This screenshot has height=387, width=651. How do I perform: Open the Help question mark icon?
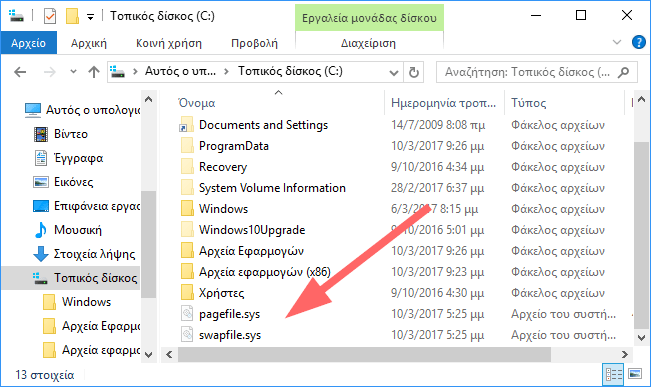click(x=638, y=42)
